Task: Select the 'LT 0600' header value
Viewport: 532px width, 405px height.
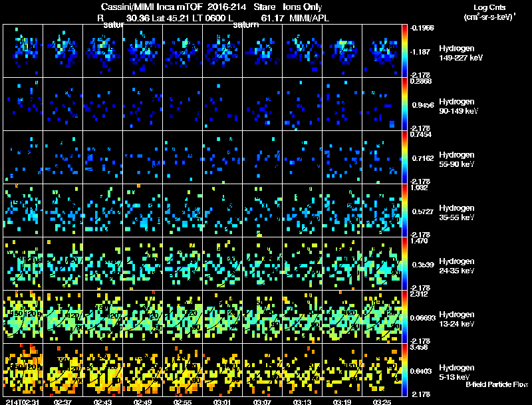Action: [x=209, y=18]
